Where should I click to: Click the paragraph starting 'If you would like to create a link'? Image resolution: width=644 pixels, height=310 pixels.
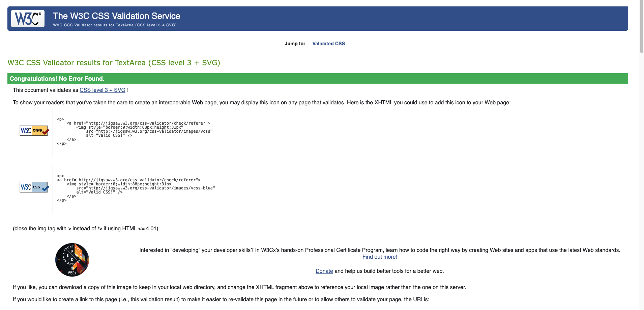[x=221, y=300]
